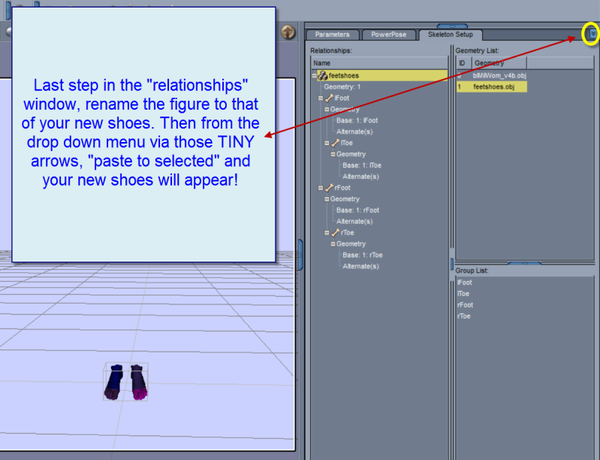Select the "Base: 1: lFoot" row
Screen dimensions: 600x460
pos(357,121)
